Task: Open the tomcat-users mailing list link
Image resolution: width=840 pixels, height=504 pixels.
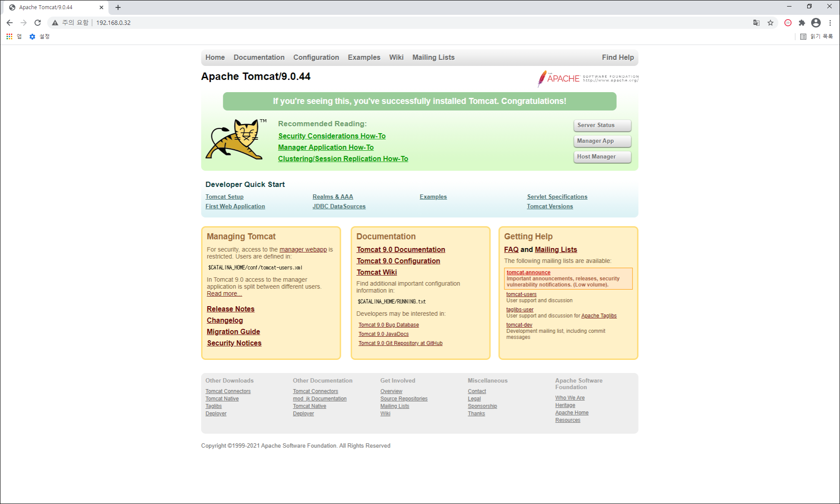Action: [x=521, y=294]
